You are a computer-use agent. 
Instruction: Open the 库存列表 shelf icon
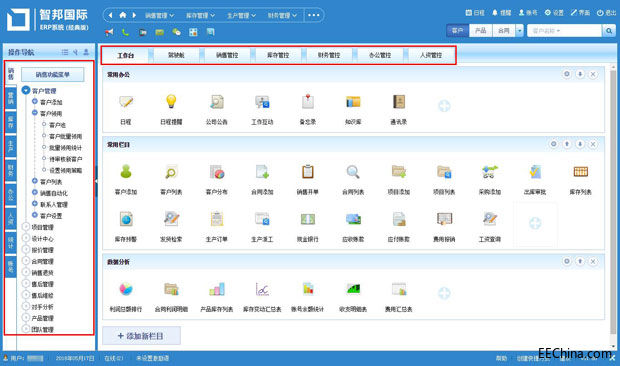[580, 172]
